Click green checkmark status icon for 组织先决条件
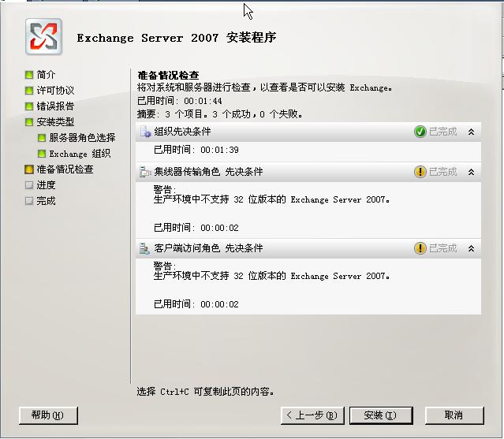The width and height of the screenshot is (504, 439). coord(420,132)
